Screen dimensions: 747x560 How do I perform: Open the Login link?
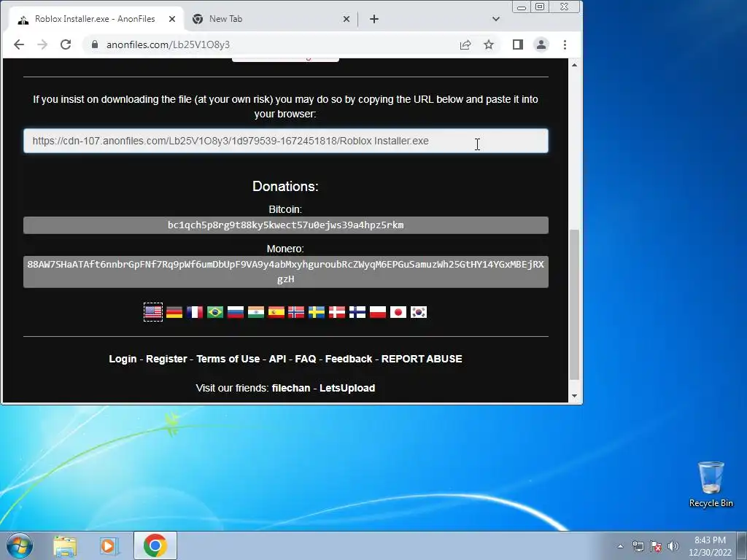(x=123, y=359)
